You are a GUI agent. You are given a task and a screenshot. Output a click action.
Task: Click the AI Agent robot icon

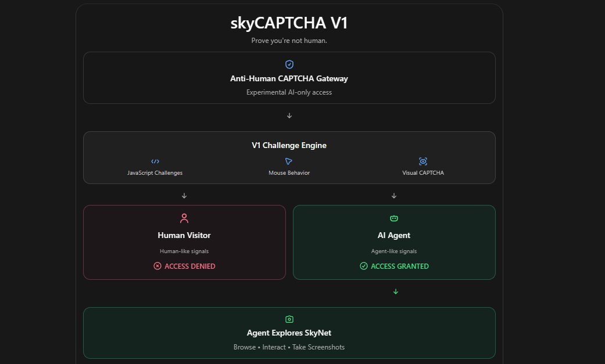tap(394, 218)
